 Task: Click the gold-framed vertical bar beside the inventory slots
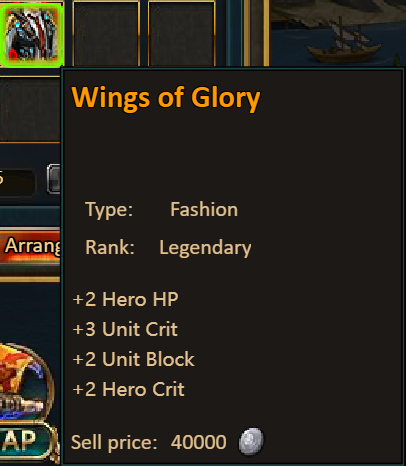pos(256,33)
